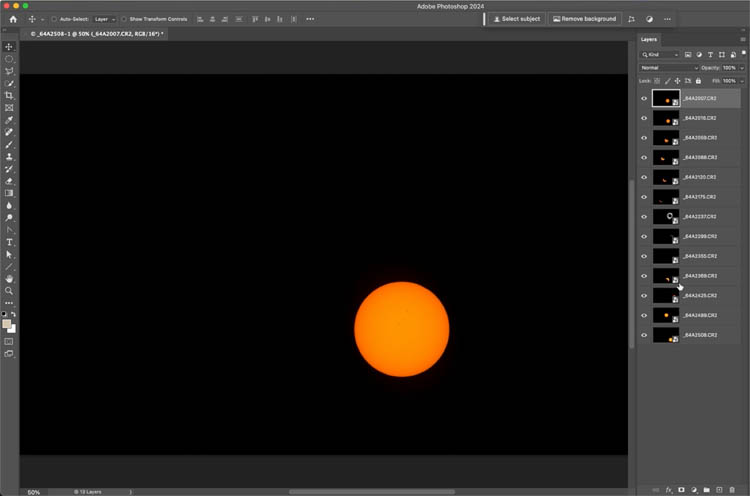750x496 pixels.
Task: Toggle Quick Mask mode icon
Action: (x=9, y=342)
